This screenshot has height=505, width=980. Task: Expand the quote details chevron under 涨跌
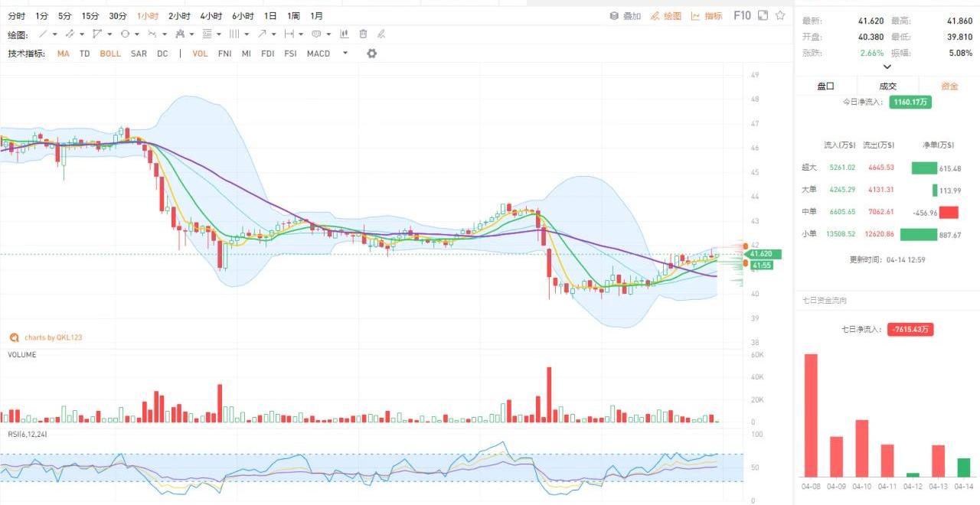point(887,67)
